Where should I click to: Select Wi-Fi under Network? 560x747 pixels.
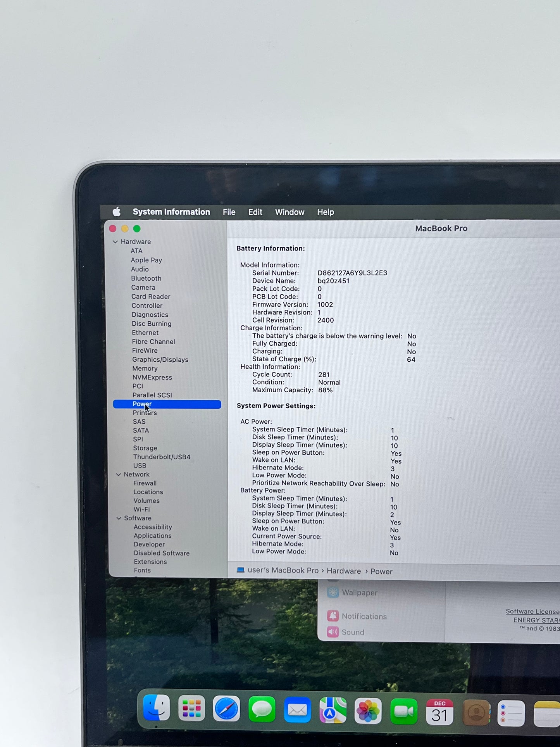tap(141, 509)
